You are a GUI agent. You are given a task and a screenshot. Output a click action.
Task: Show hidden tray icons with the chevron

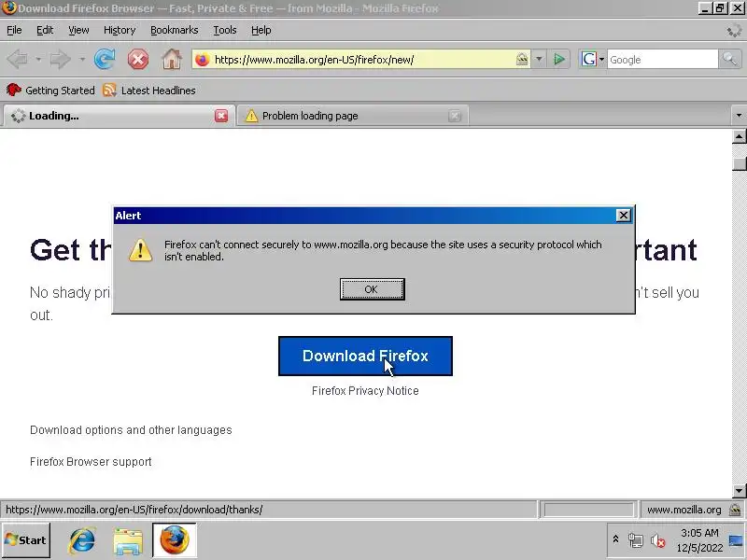pyautogui.click(x=615, y=539)
